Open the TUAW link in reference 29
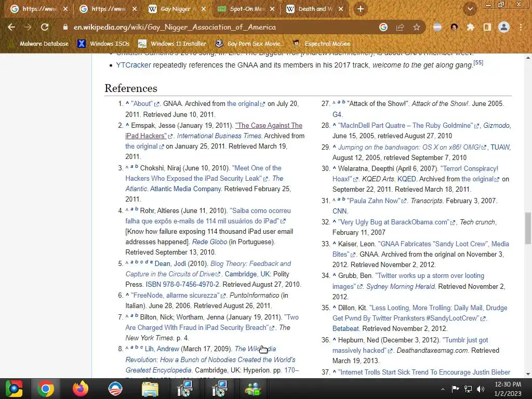Screen dimensions: 532x399 pos(500,147)
